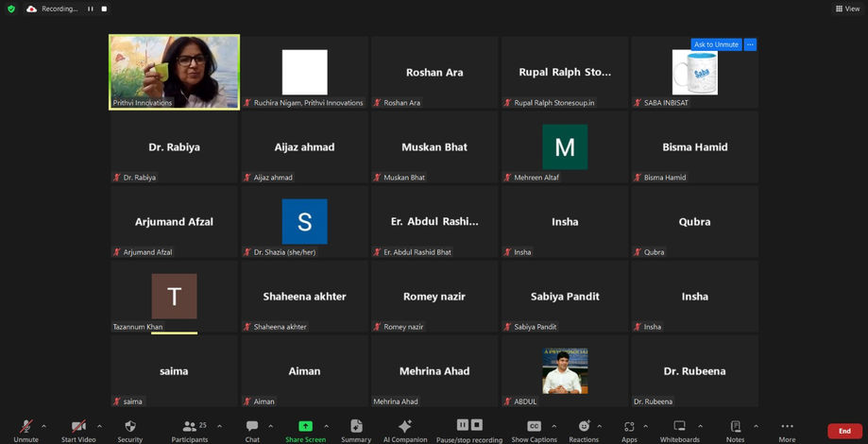Expand the audio options arrow beside Unmute

point(43,426)
